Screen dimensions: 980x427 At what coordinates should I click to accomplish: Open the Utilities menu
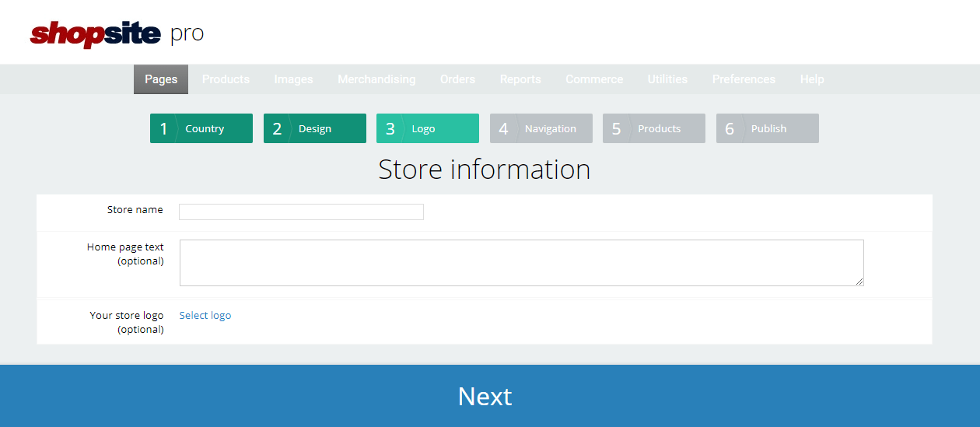(667, 79)
